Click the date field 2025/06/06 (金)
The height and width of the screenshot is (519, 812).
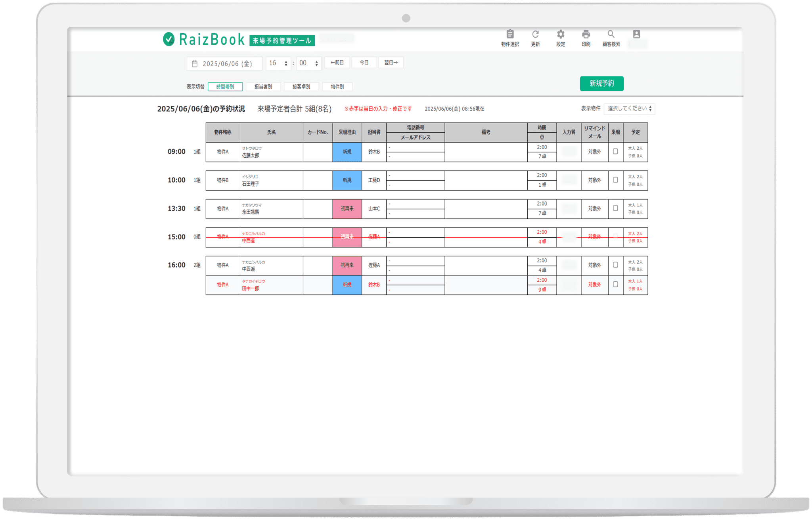point(224,64)
